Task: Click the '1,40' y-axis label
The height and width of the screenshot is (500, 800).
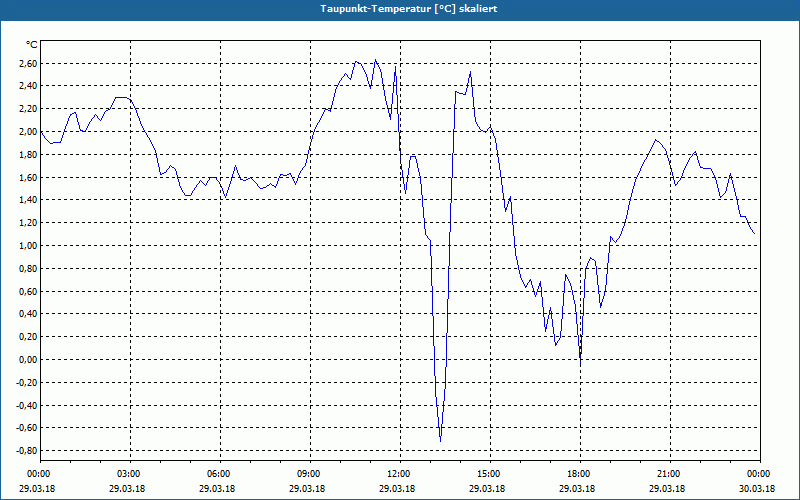Action: pyautogui.click(x=29, y=199)
